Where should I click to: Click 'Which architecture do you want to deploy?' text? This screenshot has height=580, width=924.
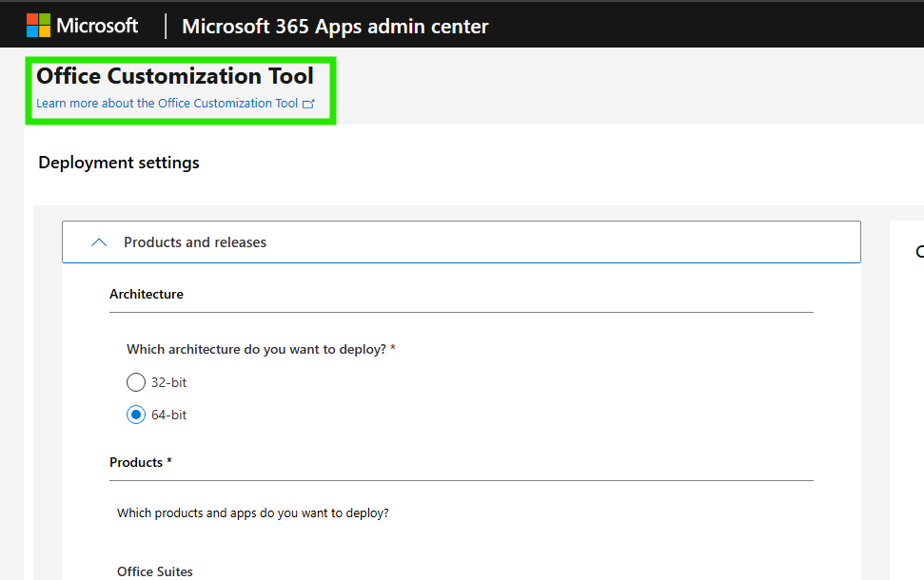(x=256, y=349)
